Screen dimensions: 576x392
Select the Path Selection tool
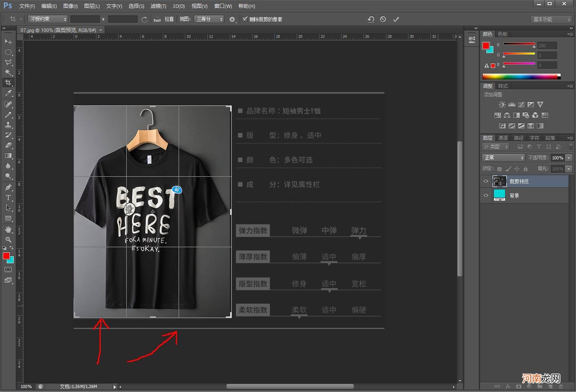click(x=8, y=208)
